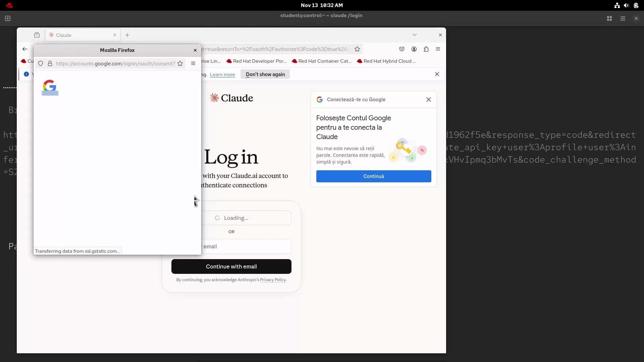Click the info icon in notification bar

(x=26, y=74)
